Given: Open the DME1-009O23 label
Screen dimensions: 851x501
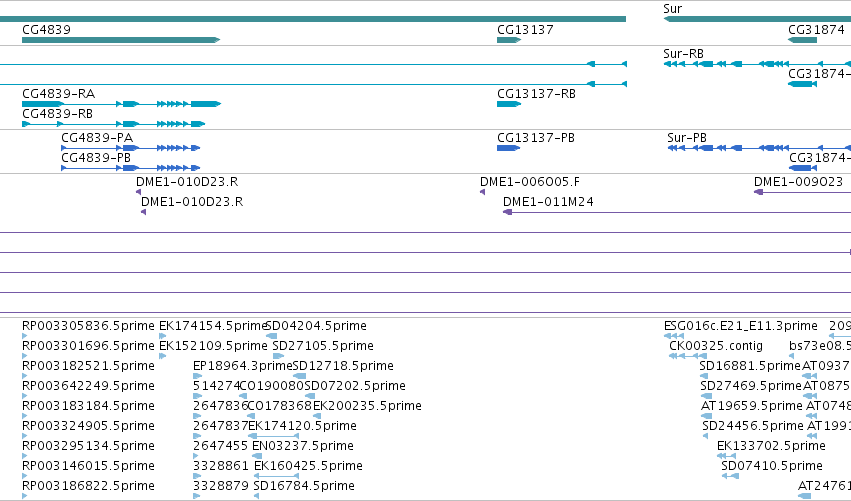Looking at the screenshot, I should pyautogui.click(x=798, y=182).
